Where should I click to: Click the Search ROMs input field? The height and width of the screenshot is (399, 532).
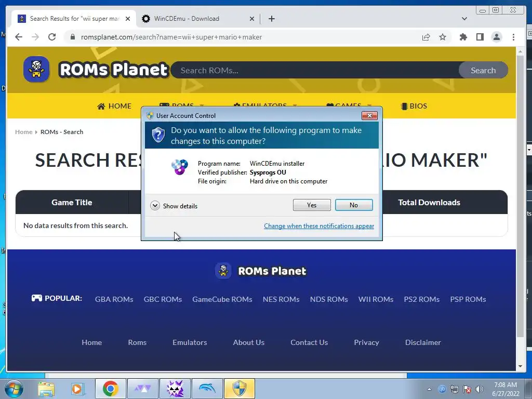click(315, 70)
